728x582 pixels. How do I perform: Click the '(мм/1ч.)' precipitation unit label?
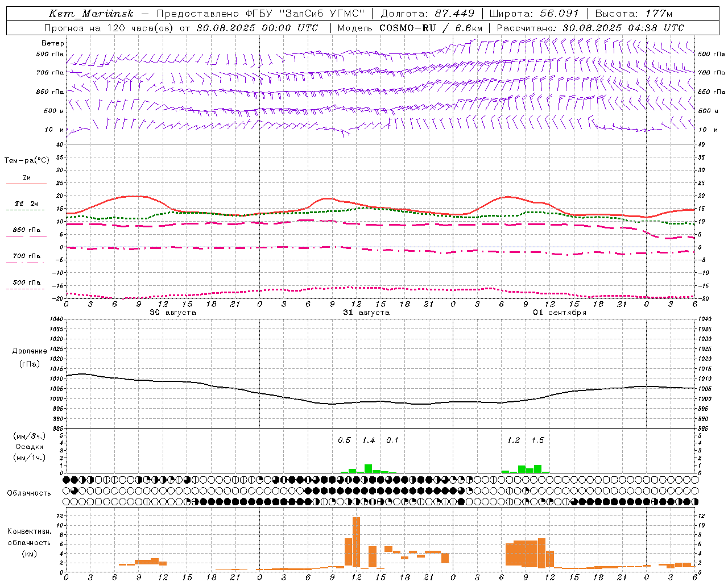(30, 458)
